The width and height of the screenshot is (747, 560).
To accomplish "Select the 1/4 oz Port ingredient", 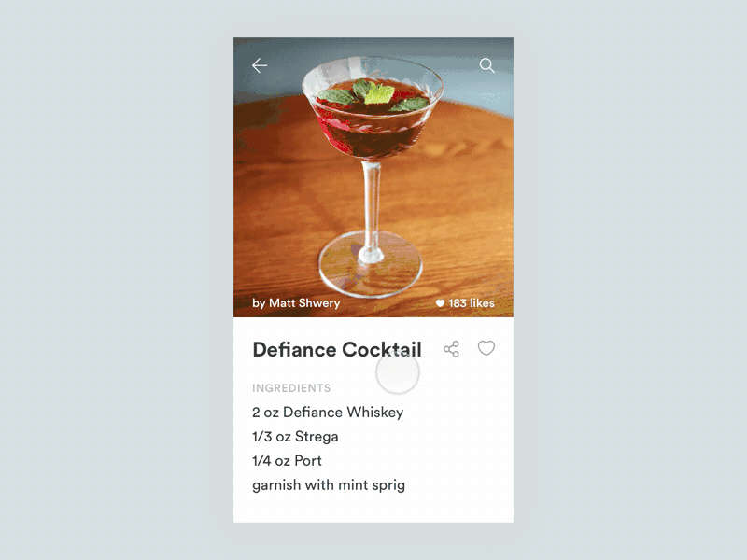I will point(287,461).
